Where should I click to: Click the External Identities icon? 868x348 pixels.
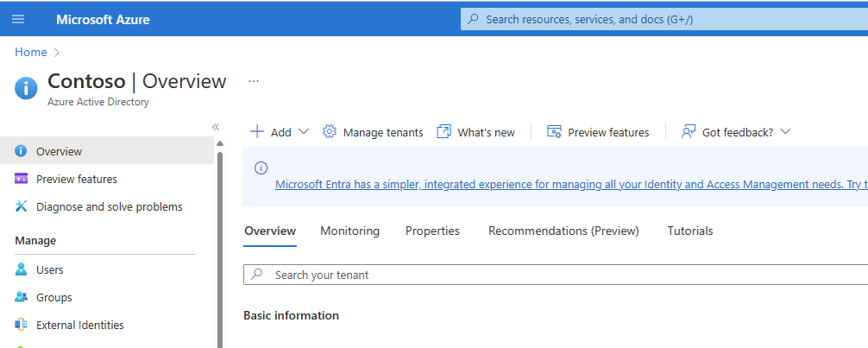coord(21,325)
